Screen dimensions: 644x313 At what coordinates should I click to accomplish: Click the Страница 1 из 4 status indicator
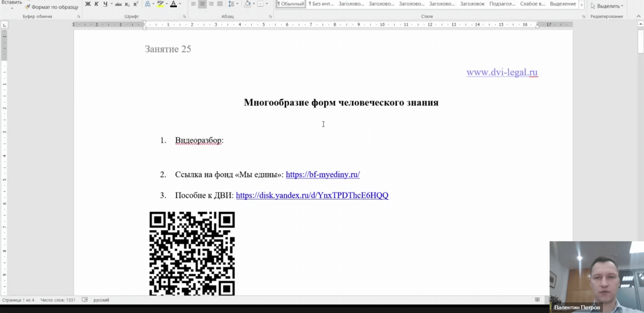[x=18, y=300]
